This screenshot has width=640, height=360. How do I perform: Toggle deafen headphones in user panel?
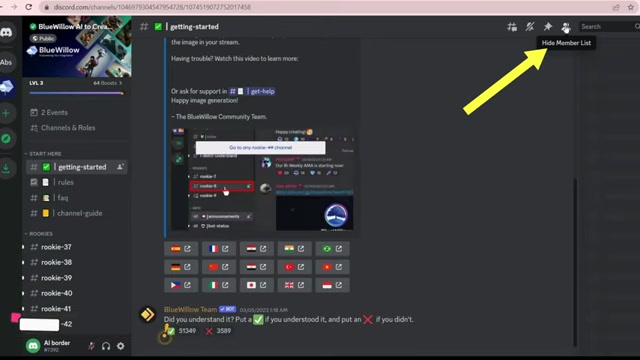pos(106,346)
